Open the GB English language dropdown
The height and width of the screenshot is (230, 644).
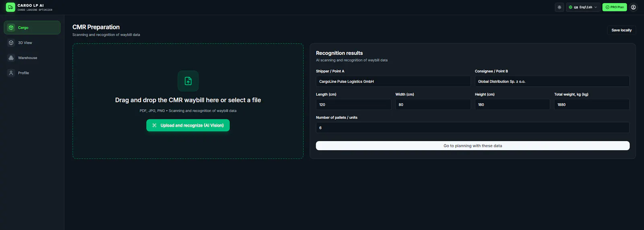tap(583, 7)
